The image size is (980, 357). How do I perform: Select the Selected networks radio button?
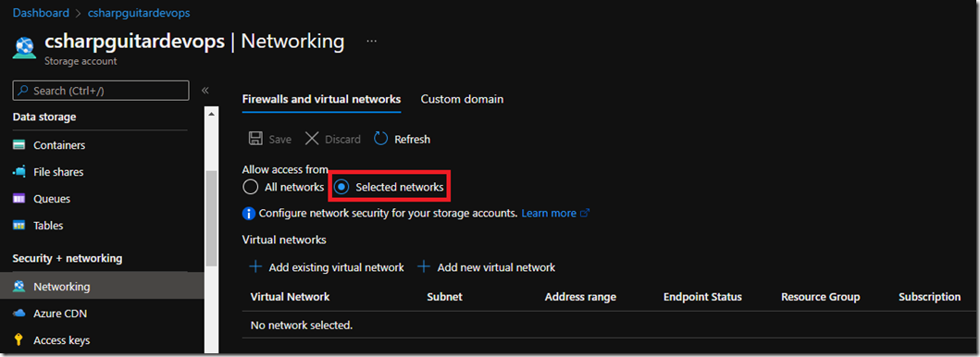tap(341, 187)
